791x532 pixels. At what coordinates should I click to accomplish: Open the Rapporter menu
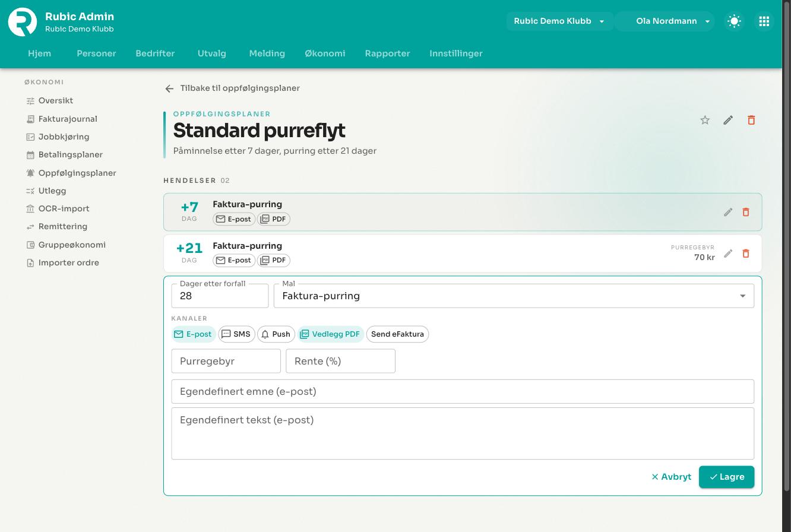(387, 53)
